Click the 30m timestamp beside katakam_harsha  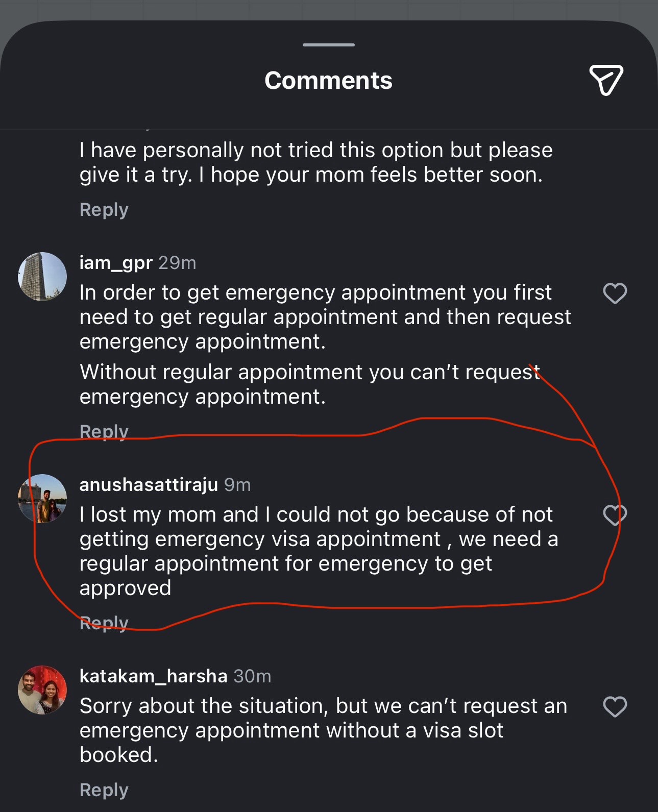(x=252, y=676)
